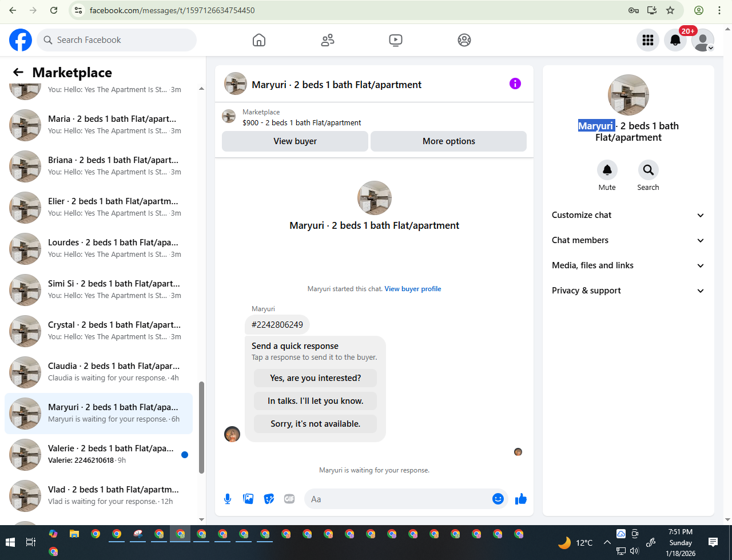The image size is (732, 560).
Task: Open Claudia conversation
Action: click(x=98, y=372)
